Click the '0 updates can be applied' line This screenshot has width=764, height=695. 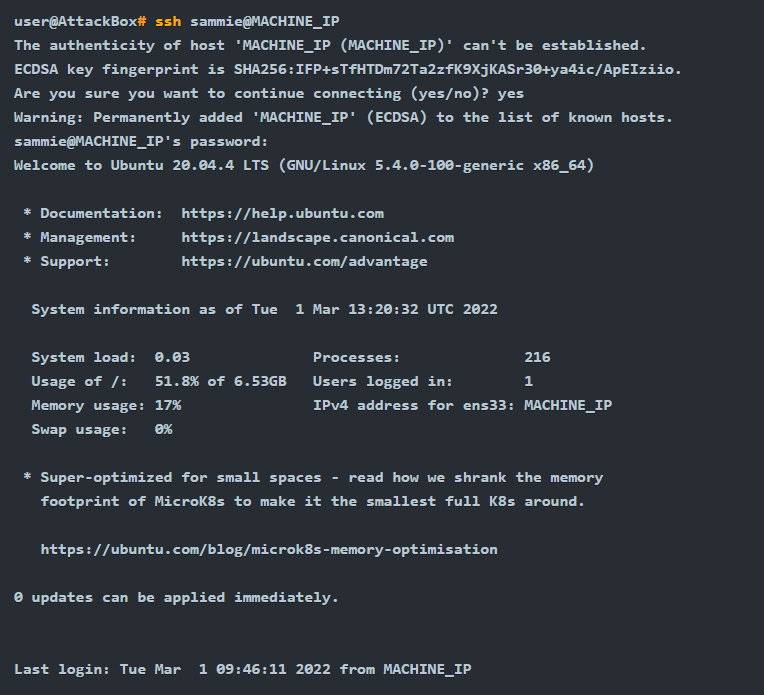pos(176,597)
